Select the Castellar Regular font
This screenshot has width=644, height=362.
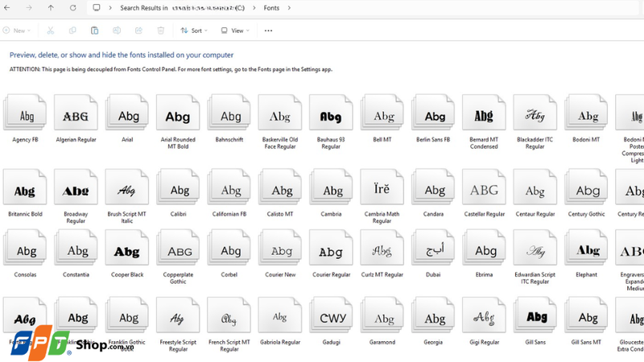coord(484,193)
